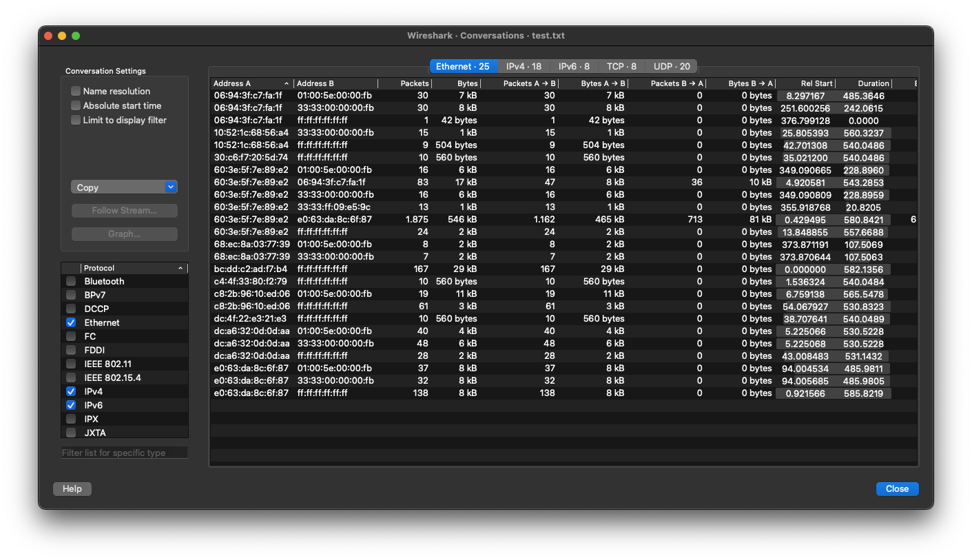Open Help for Conversations dialog
The width and height of the screenshot is (972, 560).
pos(72,488)
